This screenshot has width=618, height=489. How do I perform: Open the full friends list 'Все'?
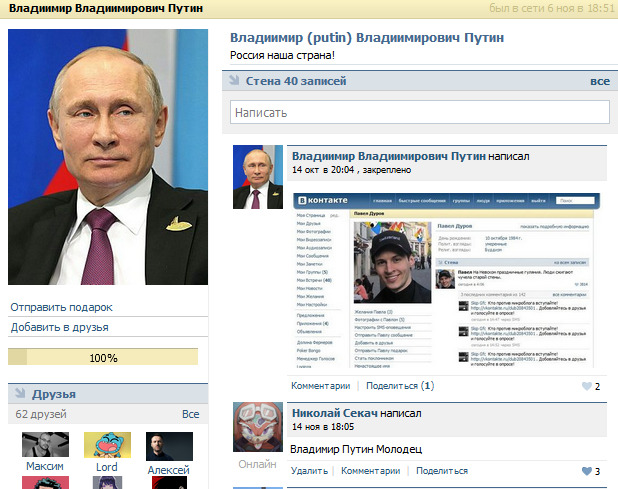point(191,414)
